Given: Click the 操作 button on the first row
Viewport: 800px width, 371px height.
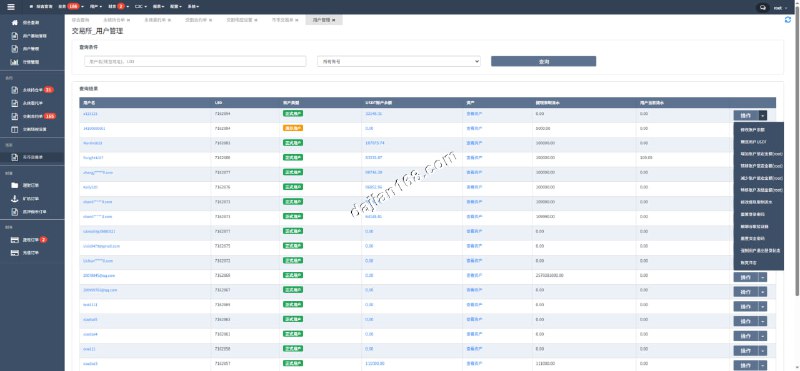Looking at the screenshot, I should click(x=746, y=115).
